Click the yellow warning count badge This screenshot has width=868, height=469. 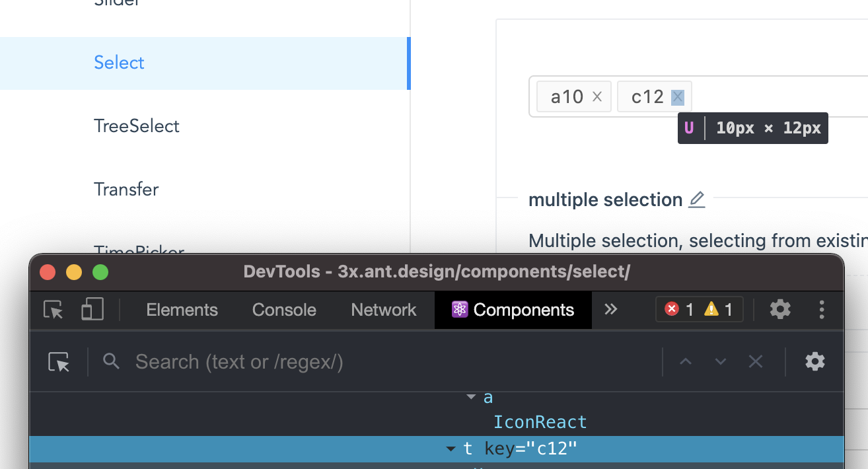(719, 309)
